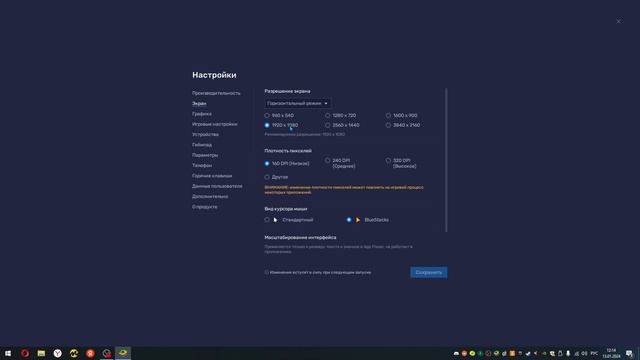
Task: Open the Экран settings section
Action: (x=199, y=104)
